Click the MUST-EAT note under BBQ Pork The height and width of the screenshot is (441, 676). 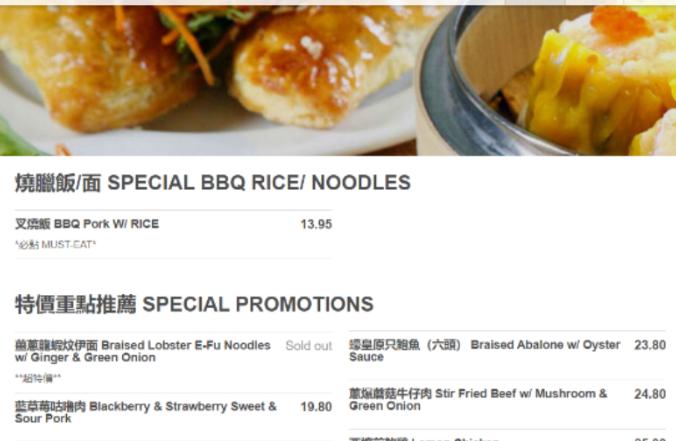[x=56, y=245]
